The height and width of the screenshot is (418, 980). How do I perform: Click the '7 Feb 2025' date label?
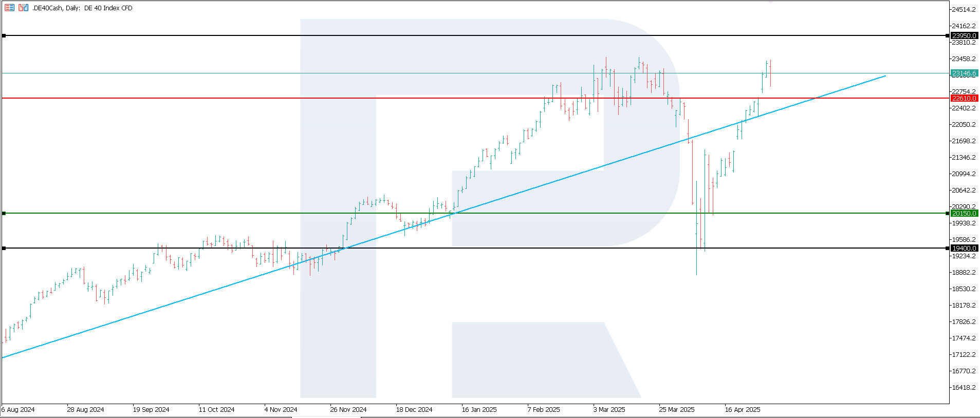[544, 410]
